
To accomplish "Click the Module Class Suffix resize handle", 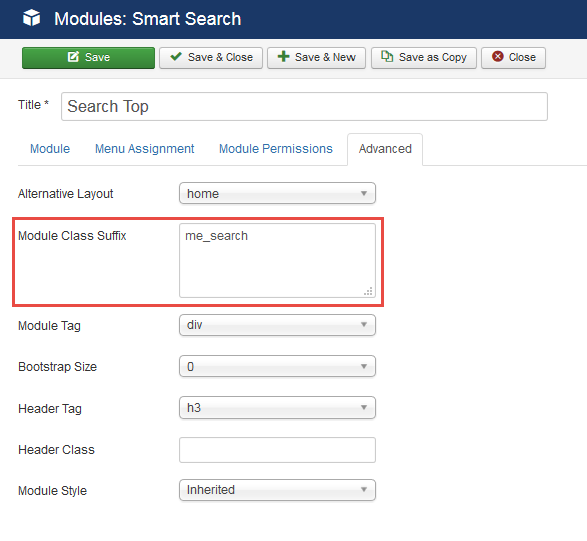I will [x=368, y=291].
